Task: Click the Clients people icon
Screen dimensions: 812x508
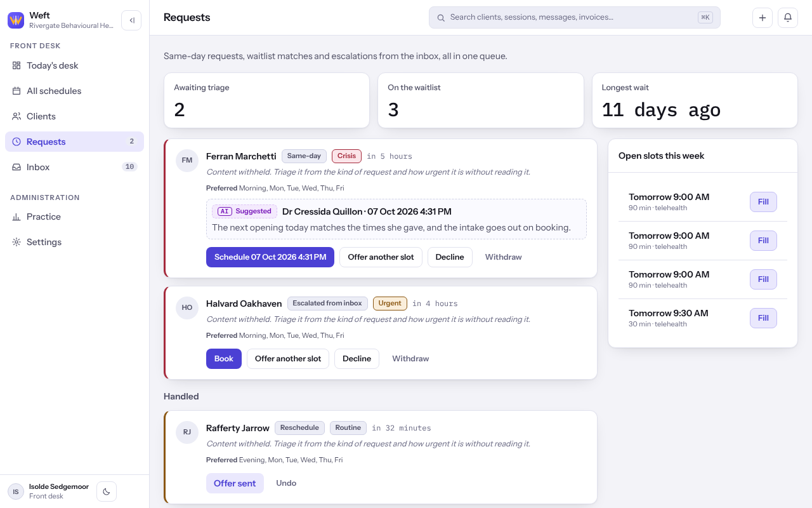Action: 16,116
